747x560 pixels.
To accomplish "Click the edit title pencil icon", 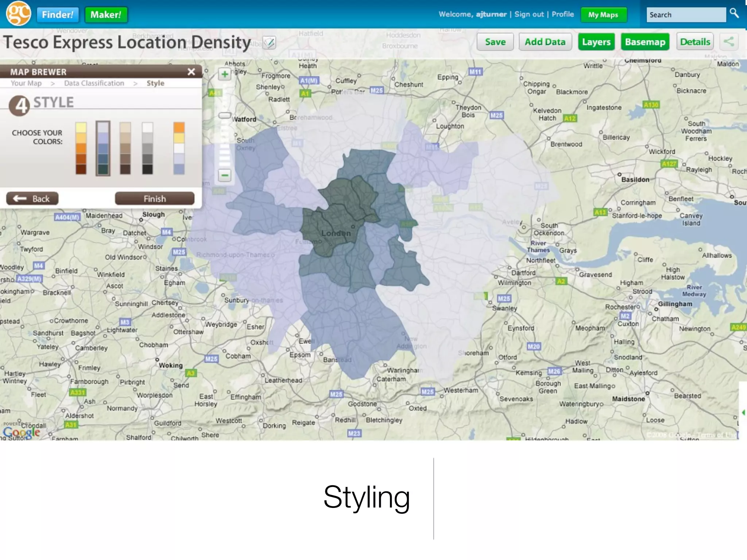I will click(269, 43).
